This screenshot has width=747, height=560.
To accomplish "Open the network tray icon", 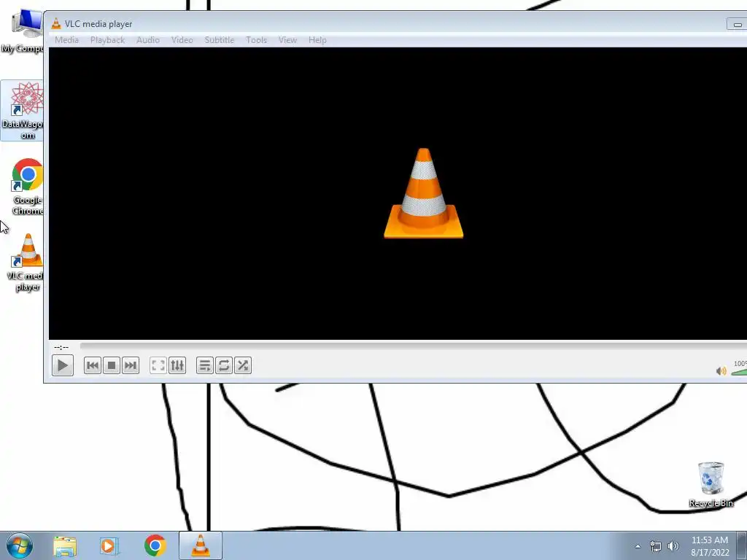I will 656,546.
